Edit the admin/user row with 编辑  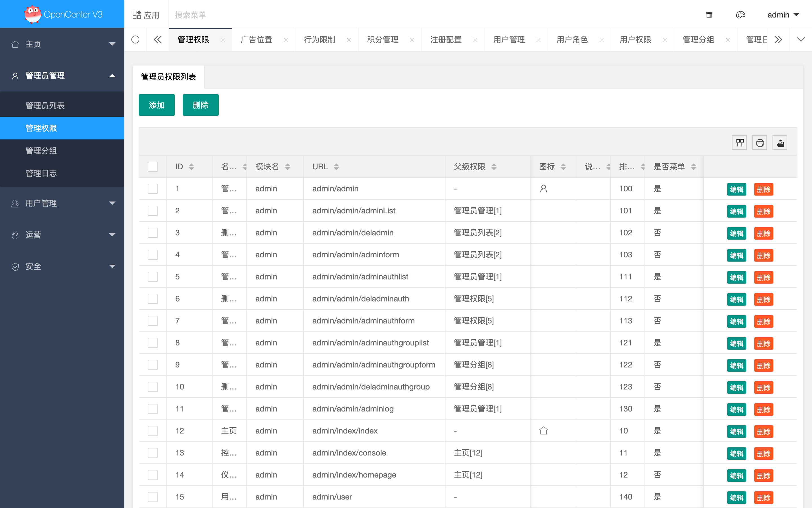736,498
